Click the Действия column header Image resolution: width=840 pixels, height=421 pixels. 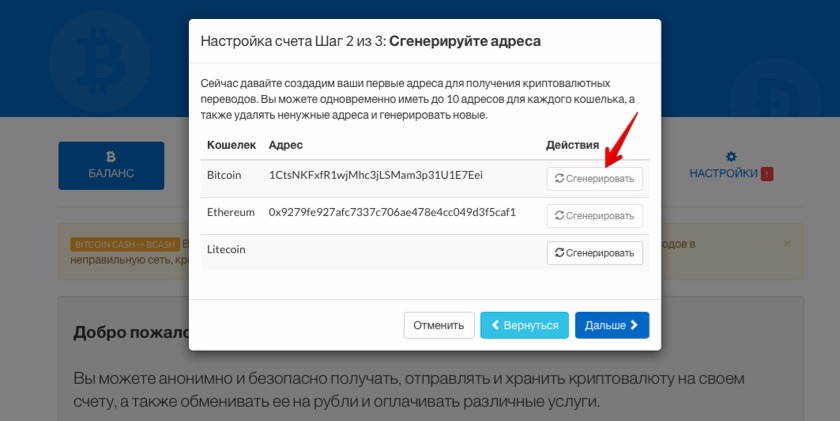pyautogui.click(x=572, y=145)
